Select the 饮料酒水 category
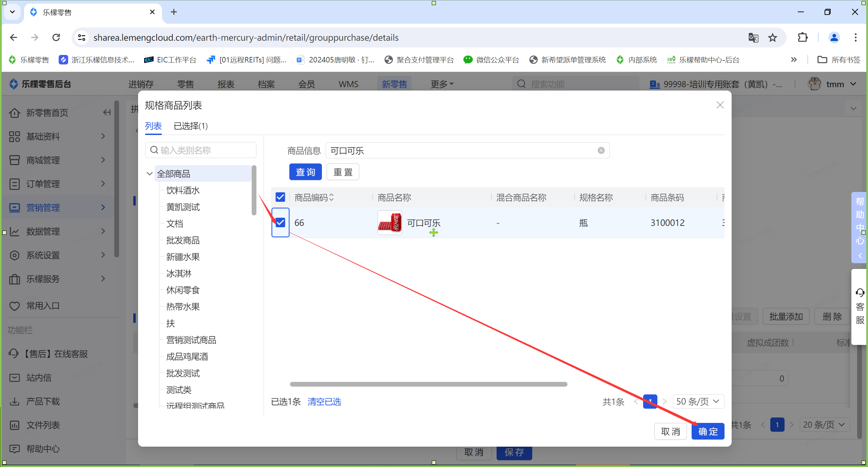Screen dimensions: 868x467 coord(183,190)
